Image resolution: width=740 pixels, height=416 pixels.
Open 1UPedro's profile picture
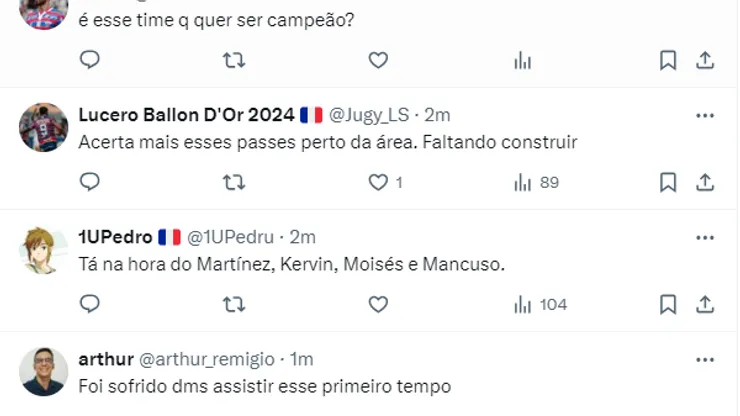pyautogui.click(x=43, y=250)
